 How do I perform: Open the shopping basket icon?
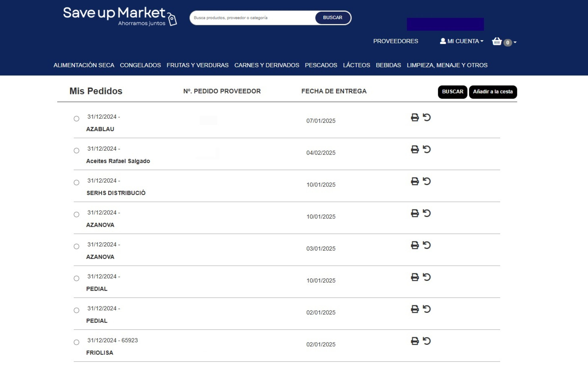497,41
